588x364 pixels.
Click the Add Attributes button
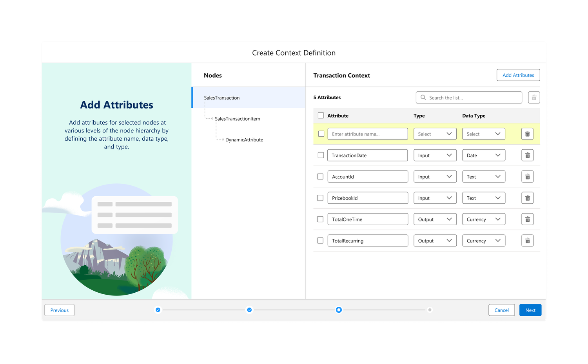518,75
